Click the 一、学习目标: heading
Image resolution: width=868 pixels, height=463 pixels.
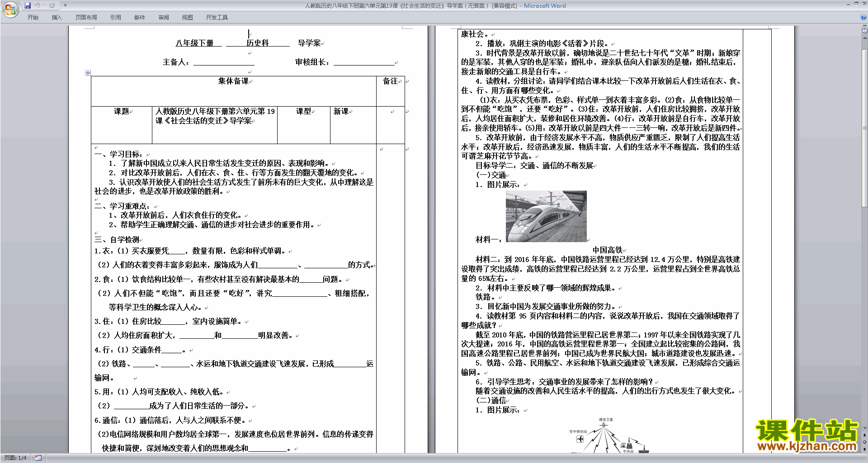pos(119,154)
